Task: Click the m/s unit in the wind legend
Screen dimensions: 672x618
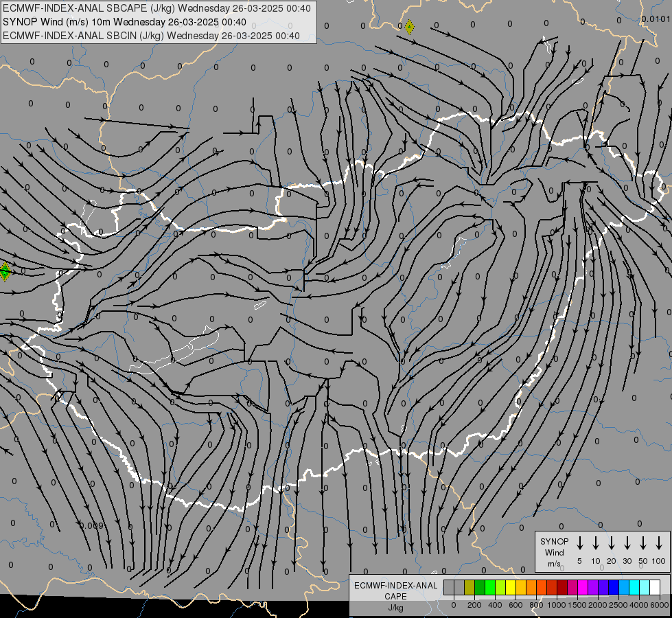Action: [x=554, y=564]
